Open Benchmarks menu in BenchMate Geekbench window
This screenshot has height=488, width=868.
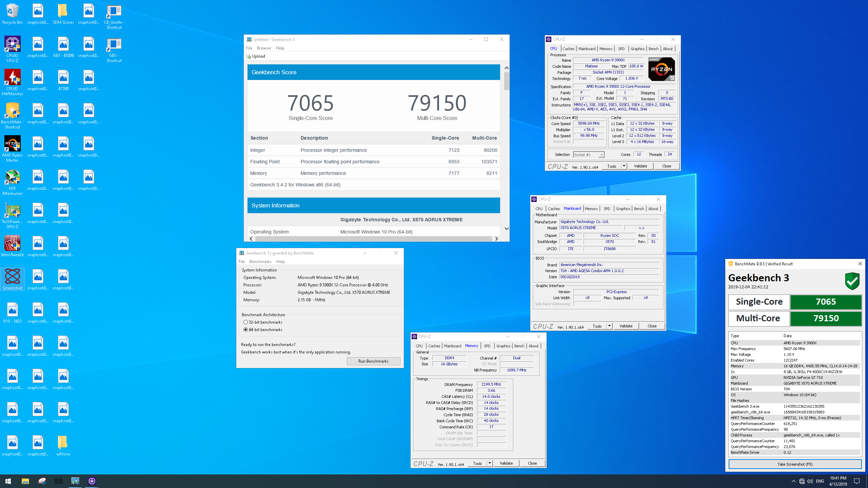(260, 262)
